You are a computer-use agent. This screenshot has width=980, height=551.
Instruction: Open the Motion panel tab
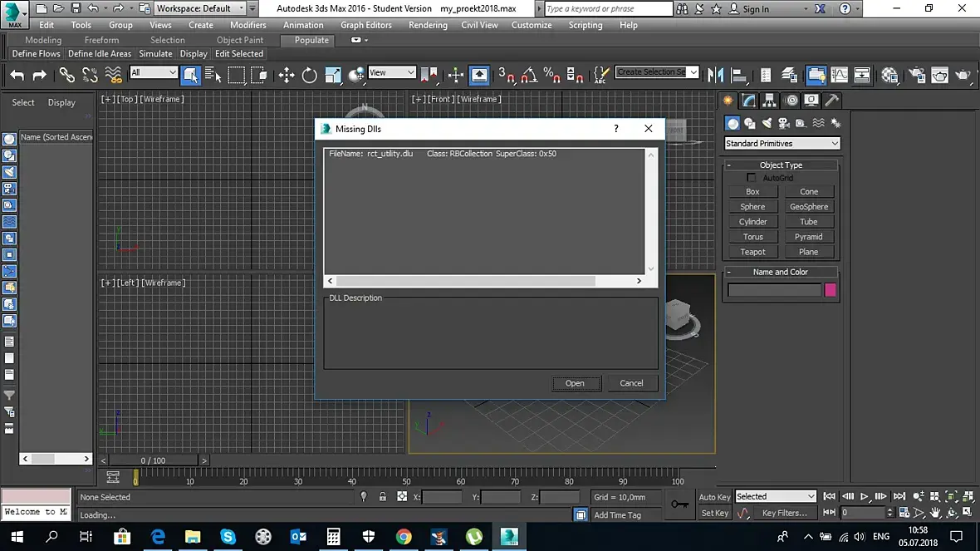click(791, 100)
